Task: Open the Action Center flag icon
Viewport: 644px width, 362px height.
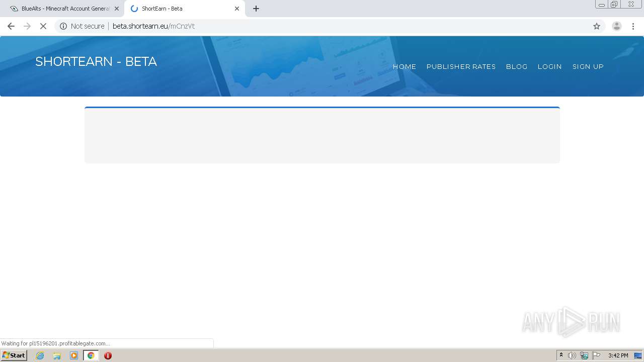Action: pyautogui.click(x=596, y=355)
